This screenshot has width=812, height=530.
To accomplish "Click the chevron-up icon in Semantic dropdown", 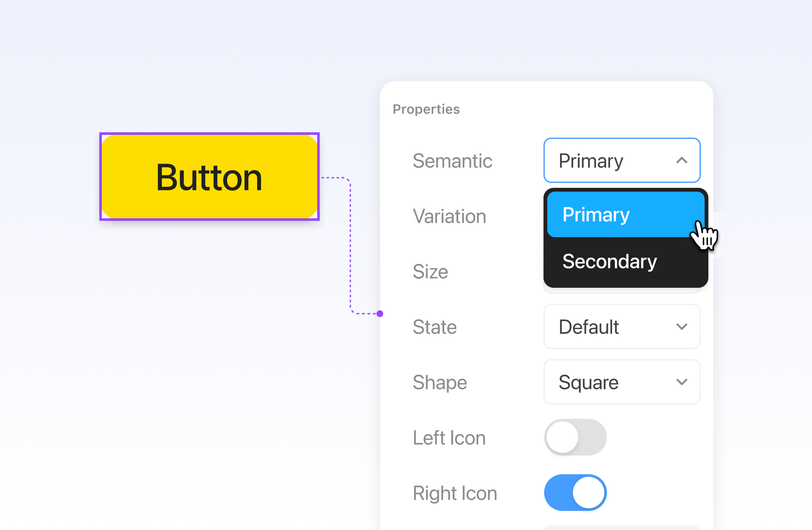I will pos(681,160).
